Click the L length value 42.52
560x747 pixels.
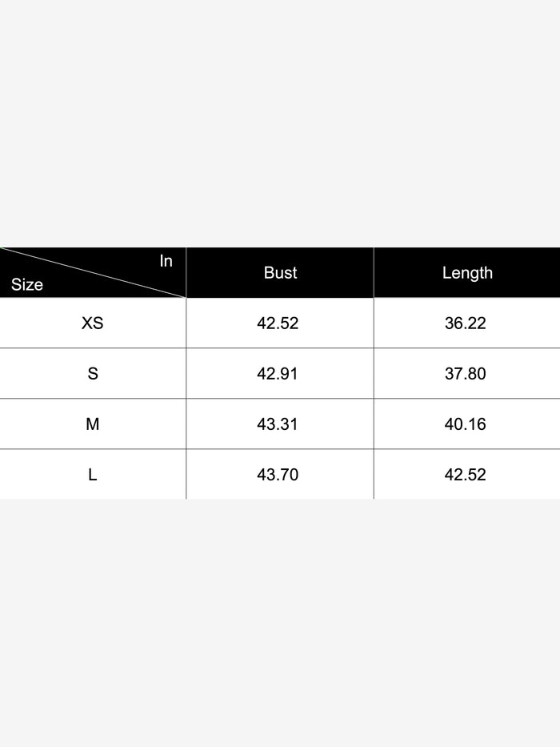pos(466,475)
